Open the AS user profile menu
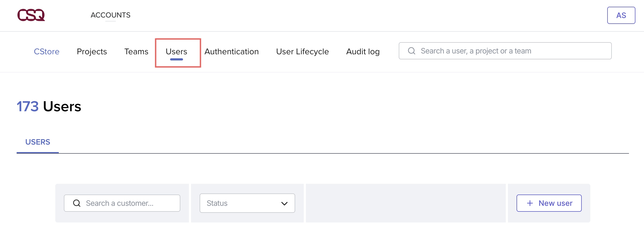 pos(621,15)
